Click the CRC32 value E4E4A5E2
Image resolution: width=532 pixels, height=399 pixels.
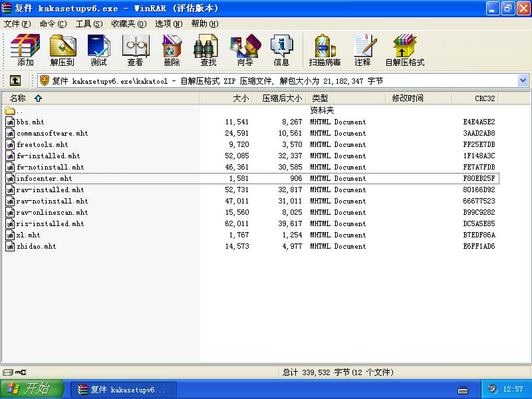coord(479,122)
